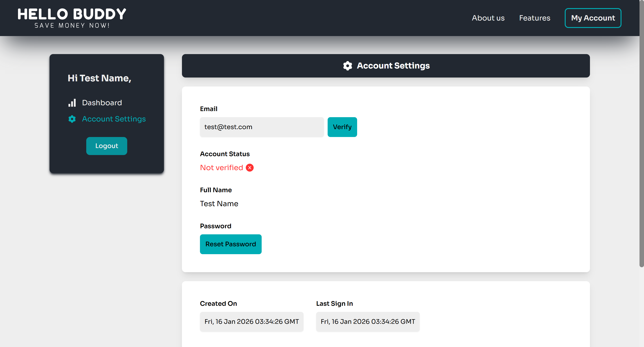Viewport: 644px width, 347px height.
Task: Click the 'Password' label
Action: [215, 226]
